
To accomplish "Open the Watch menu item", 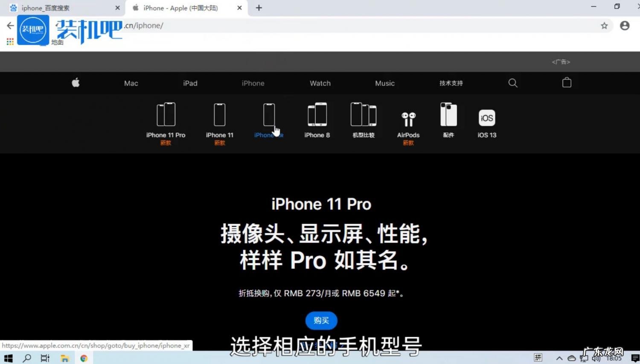I will [320, 83].
